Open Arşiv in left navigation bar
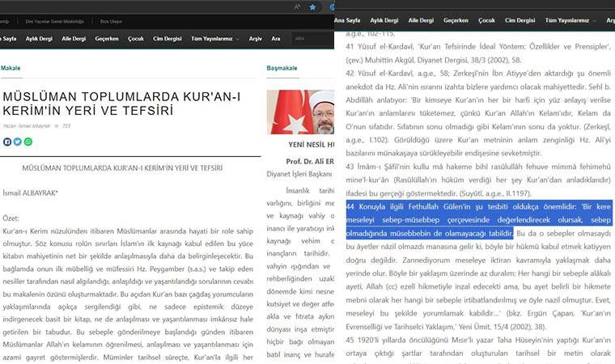This screenshot has height=364, width=615. pos(256,38)
